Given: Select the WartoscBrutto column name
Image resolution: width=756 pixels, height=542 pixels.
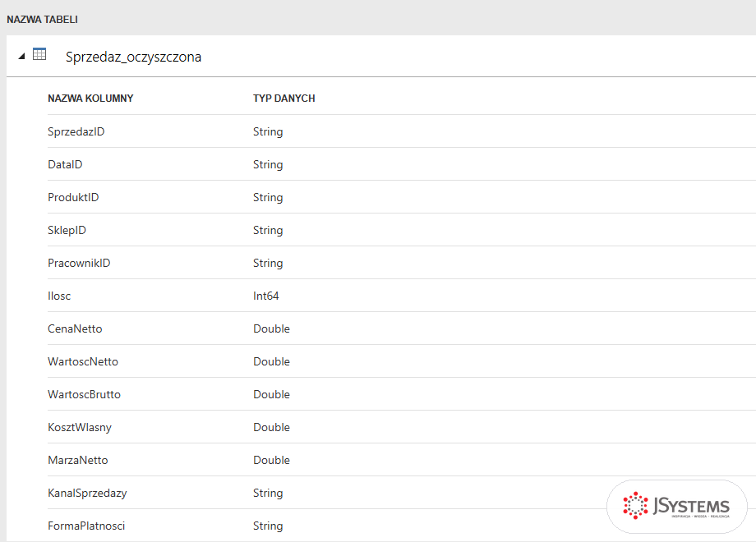Looking at the screenshot, I should tap(85, 394).
